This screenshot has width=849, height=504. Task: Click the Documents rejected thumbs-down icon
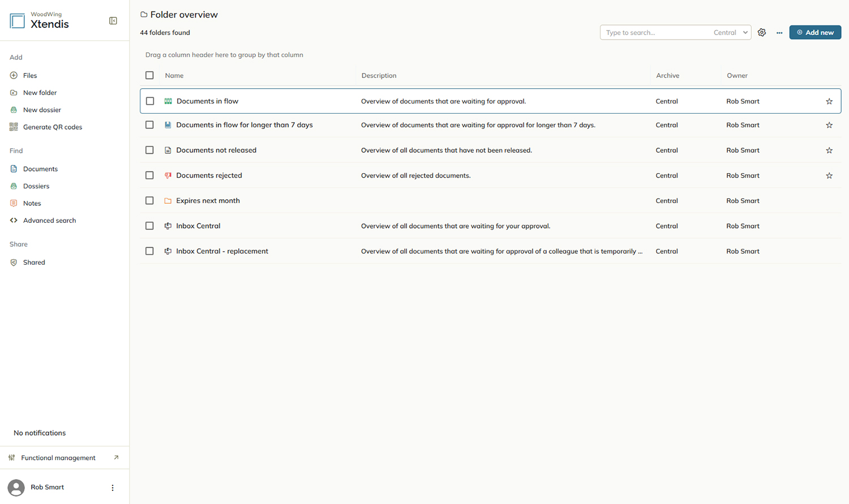(168, 175)
